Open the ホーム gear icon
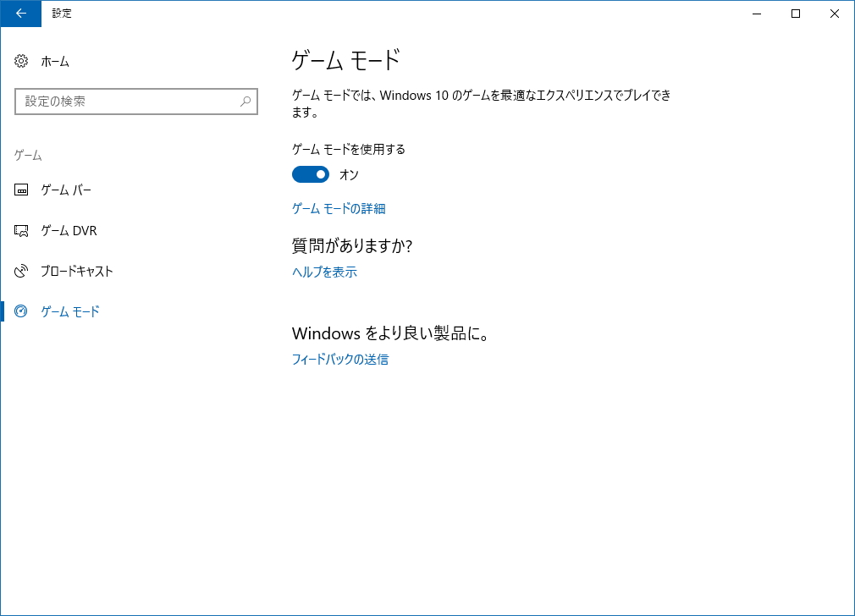Image resolution: width=855 pixels, height=616 pixels. click(x=20, y=61)
